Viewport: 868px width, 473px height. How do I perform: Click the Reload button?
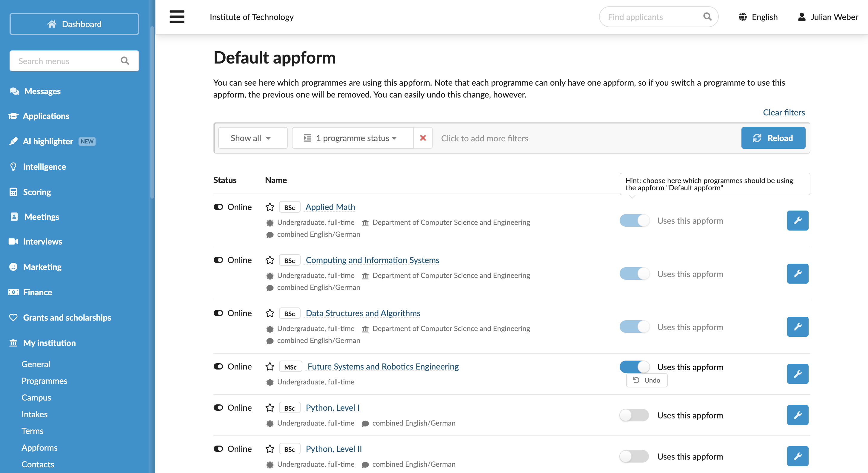(x=773, y=138)
